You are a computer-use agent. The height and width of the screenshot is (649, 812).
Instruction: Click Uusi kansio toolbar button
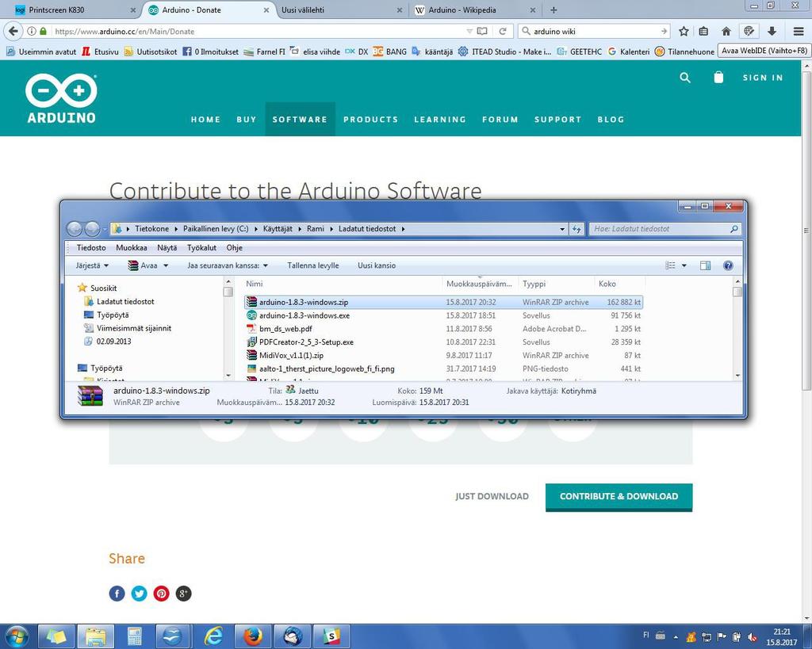(x=377, y=265)
